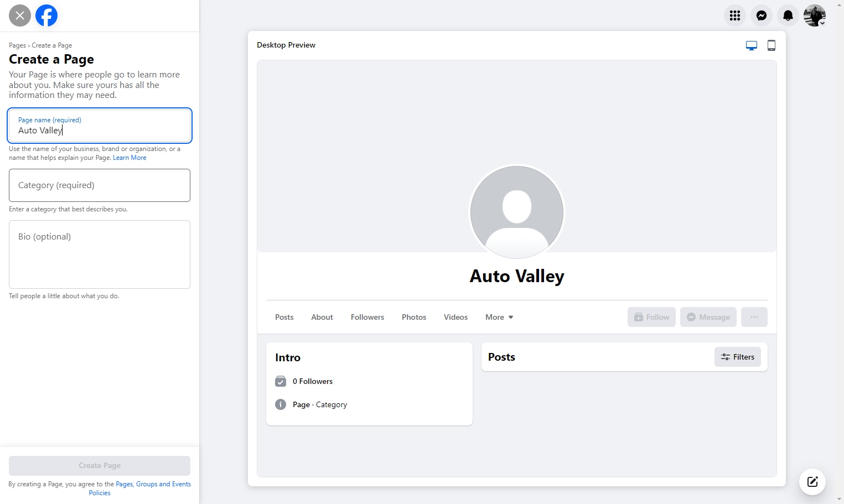This screenshot has width=844, height=504.
Task: Click the 0 Followers checkmark icon
Action: [281, 381]
